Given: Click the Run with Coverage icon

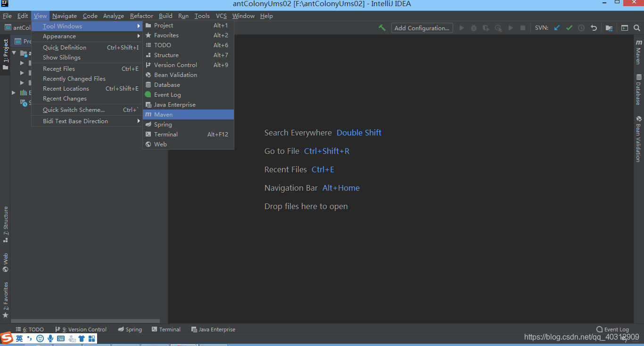Looking at the screenshot, I should 486,28.
